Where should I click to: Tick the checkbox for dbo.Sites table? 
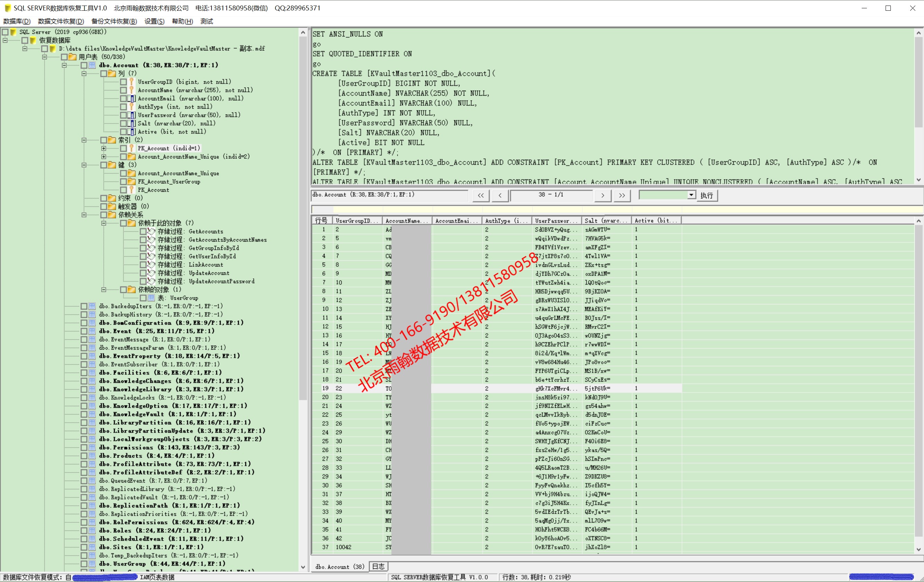pos(84,547)
